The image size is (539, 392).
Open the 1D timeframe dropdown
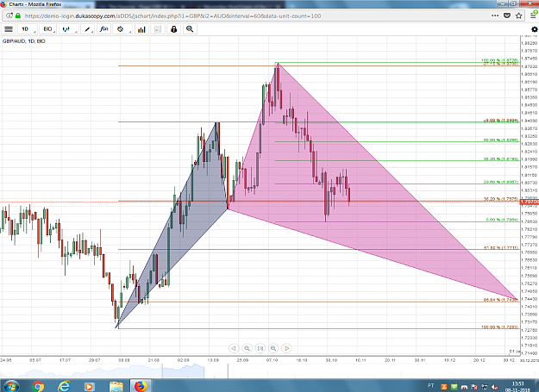27,29
